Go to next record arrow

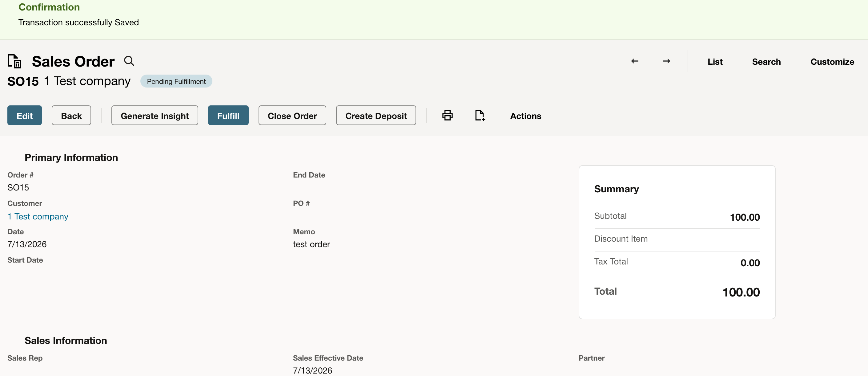click(666, 61)
